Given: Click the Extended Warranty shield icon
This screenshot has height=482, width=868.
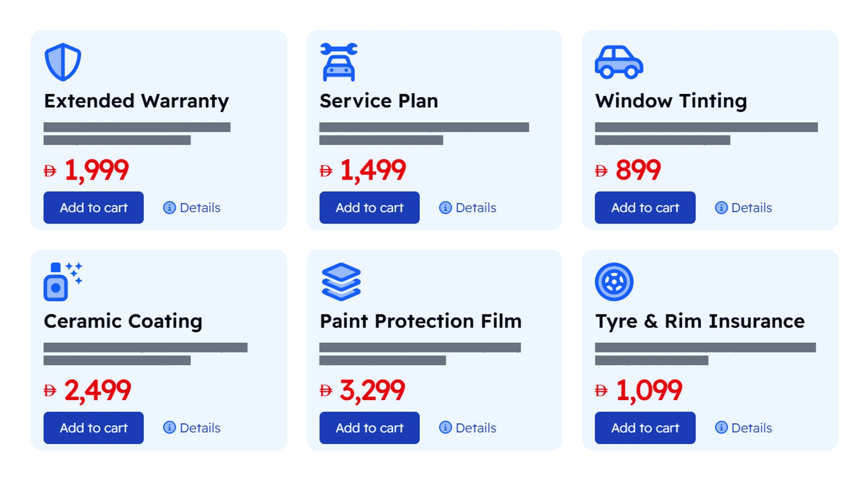Looking at the screenshot, I should (x=63, y=62).
